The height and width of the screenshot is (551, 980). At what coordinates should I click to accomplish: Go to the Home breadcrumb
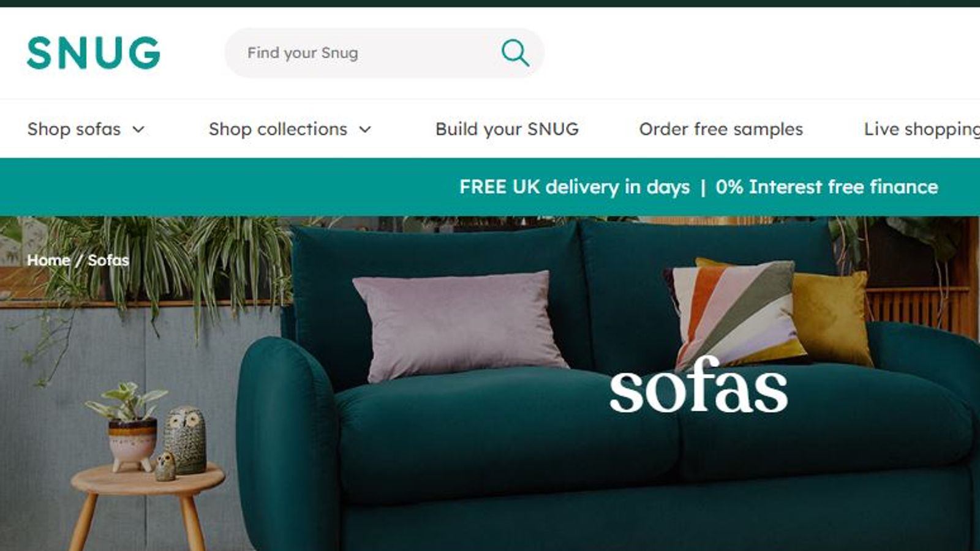pyautogui.click(x=48, y=260)
